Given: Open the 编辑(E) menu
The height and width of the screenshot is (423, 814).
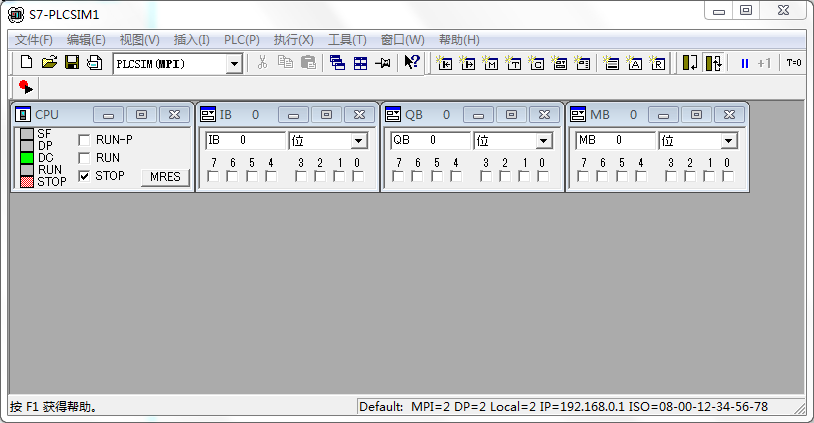Looking at the screenshot, I should pos(86,40).
